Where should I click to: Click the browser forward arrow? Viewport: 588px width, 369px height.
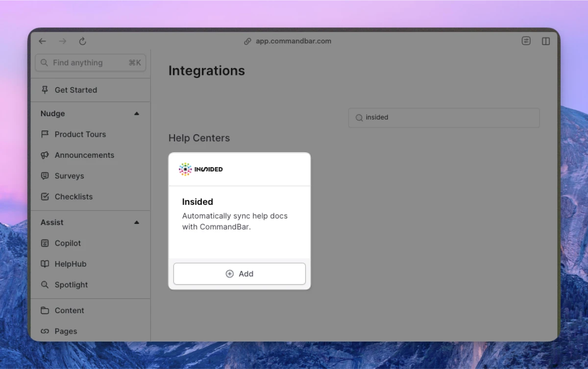click(63, 41)
